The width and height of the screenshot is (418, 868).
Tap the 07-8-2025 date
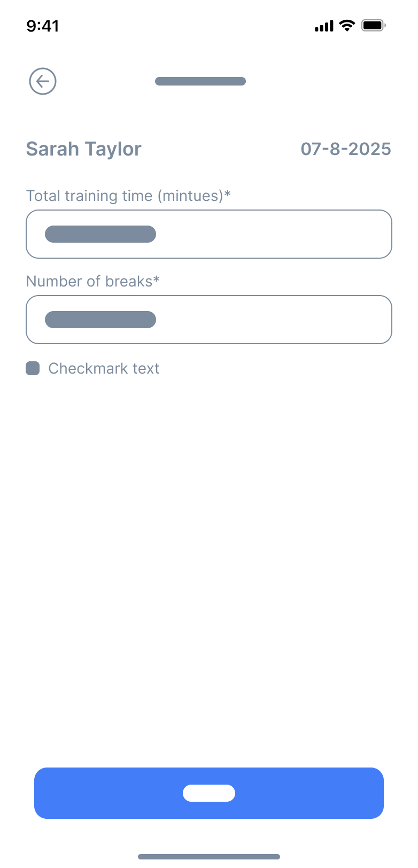(346, 149)
